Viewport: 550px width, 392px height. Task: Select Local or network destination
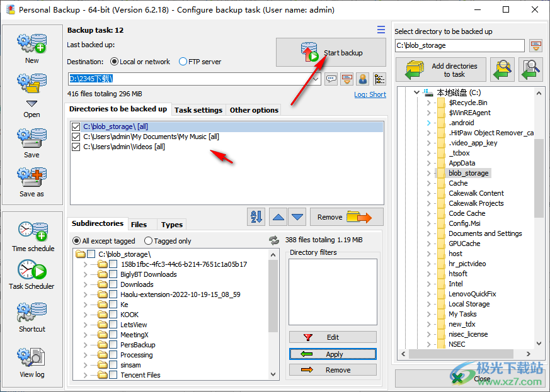(x=140, y=62)
